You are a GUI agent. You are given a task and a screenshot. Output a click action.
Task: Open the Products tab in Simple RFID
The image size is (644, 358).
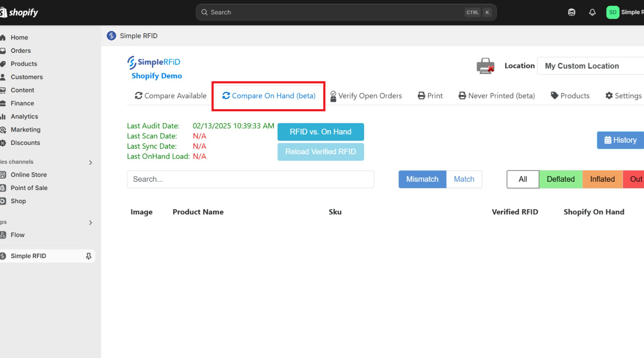[x=570, y=96]
